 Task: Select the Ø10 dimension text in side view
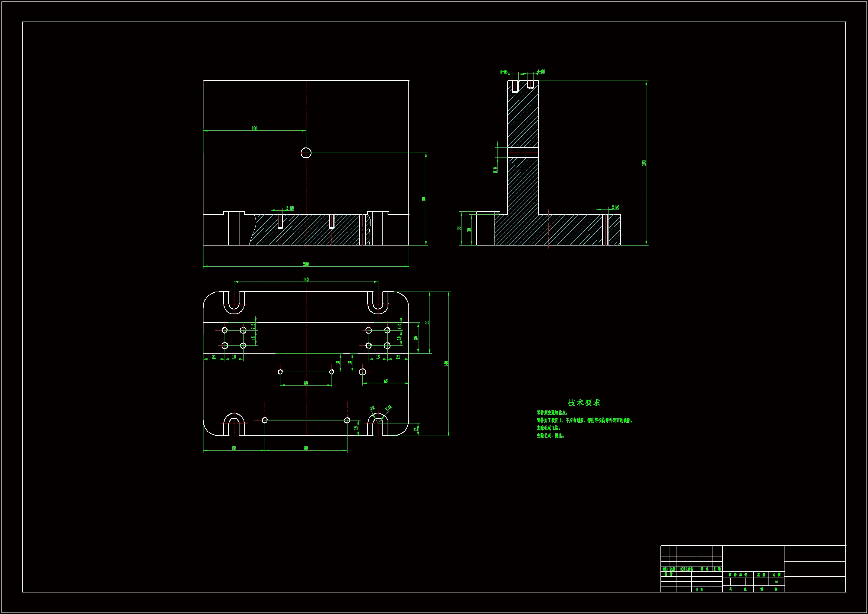[x=495, y=169]
